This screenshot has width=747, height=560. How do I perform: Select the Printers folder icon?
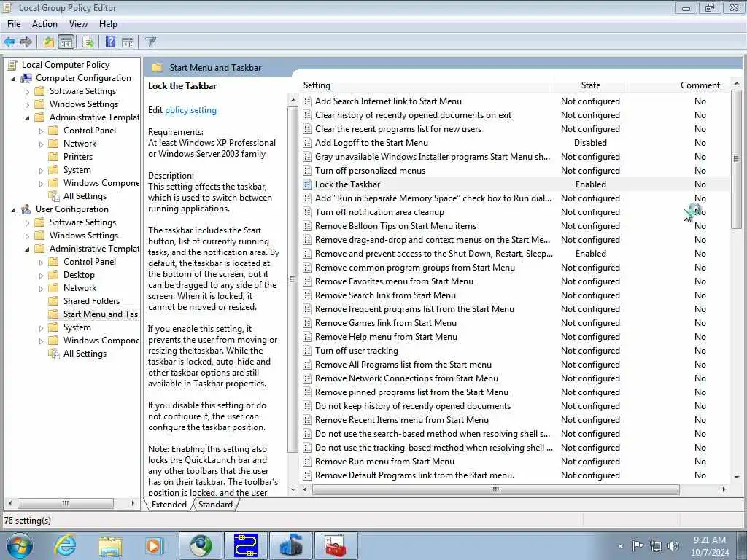(54, 157)
